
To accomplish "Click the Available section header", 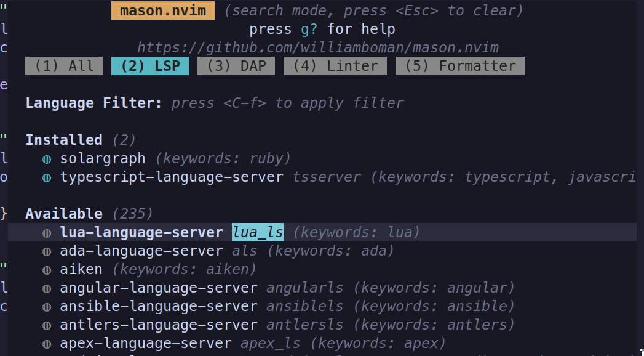I will click(63, 214).
